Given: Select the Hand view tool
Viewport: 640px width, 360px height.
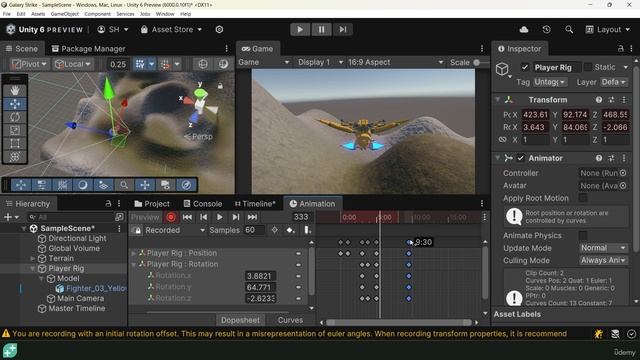Looking at the screenshot, I should [x=15, y=90].
